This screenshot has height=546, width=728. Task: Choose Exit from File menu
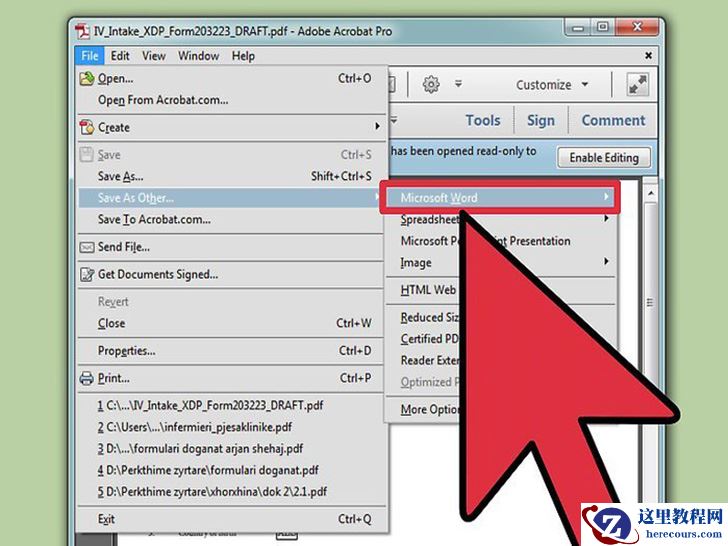pos(232,519)
